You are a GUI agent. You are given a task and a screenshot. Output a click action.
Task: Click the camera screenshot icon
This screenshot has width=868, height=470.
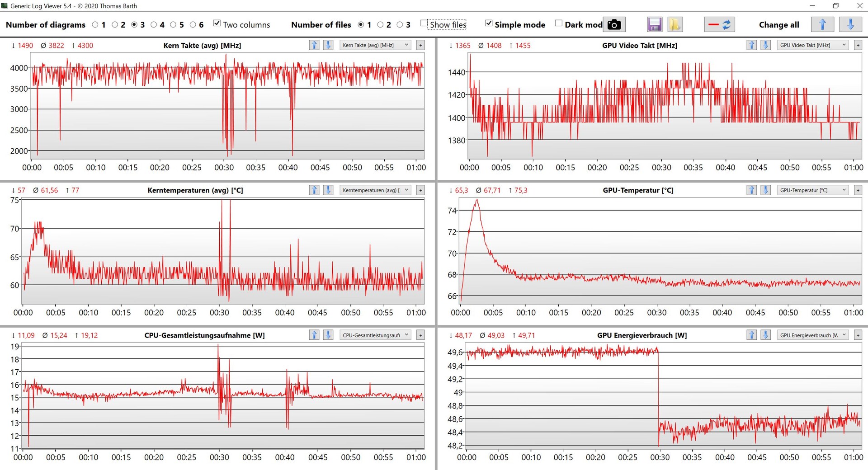click(x=614, y=24)
